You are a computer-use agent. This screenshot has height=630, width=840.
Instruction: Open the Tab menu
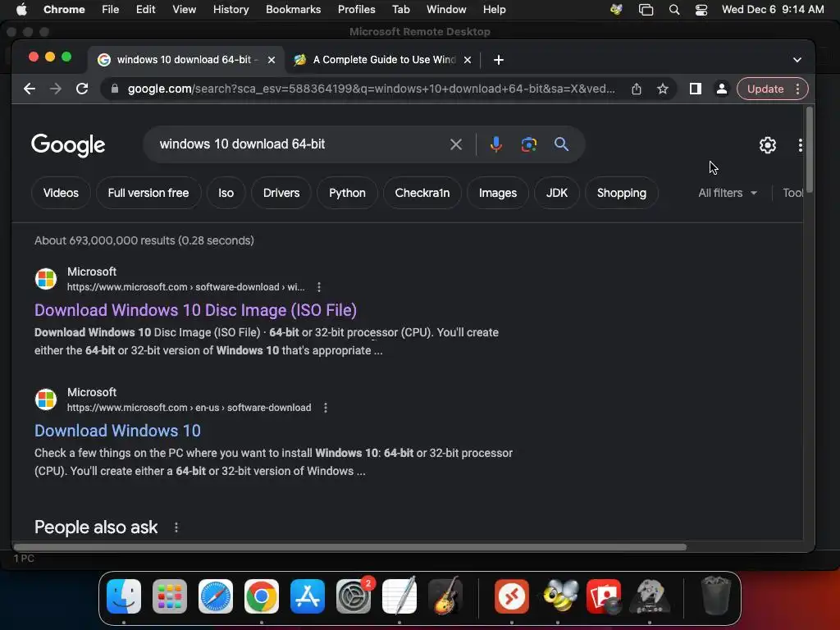tap(400, 10)
